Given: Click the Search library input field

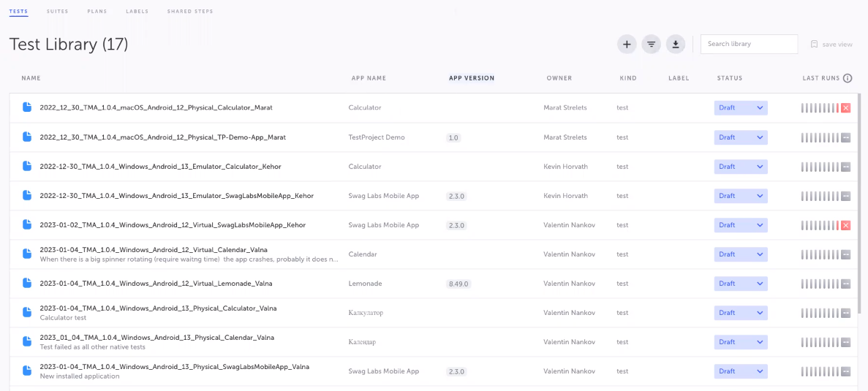Looking at the screenshot, I should 748,44.
